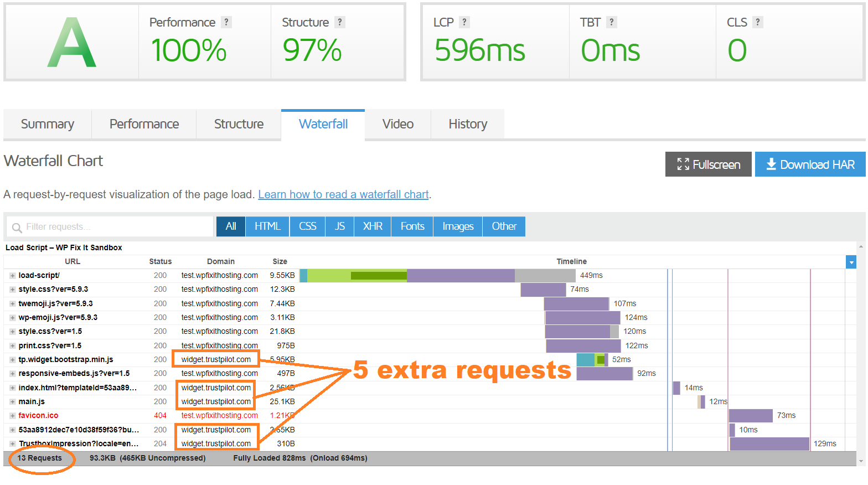Show only XHR requests
This screenshot has width=868, height=485.
coord(373,226)
